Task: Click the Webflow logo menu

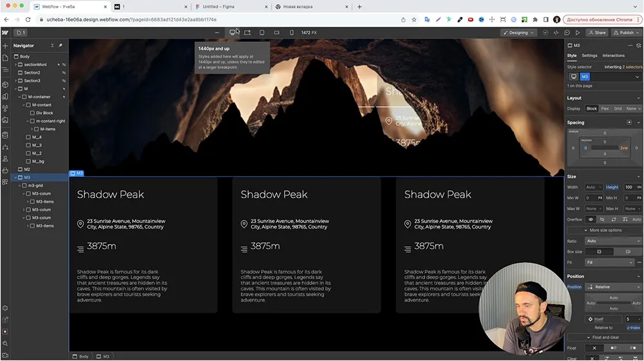Action: tap(5, 32)
